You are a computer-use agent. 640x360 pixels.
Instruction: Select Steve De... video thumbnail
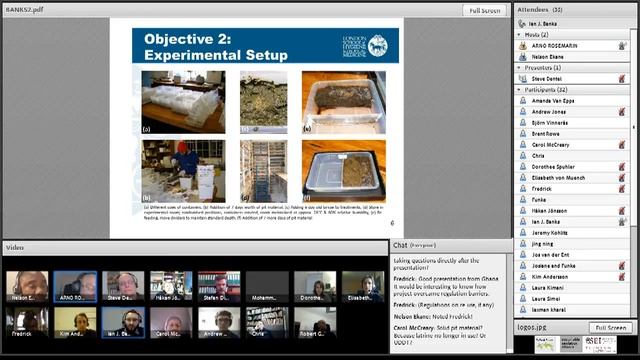pos(123,287)
